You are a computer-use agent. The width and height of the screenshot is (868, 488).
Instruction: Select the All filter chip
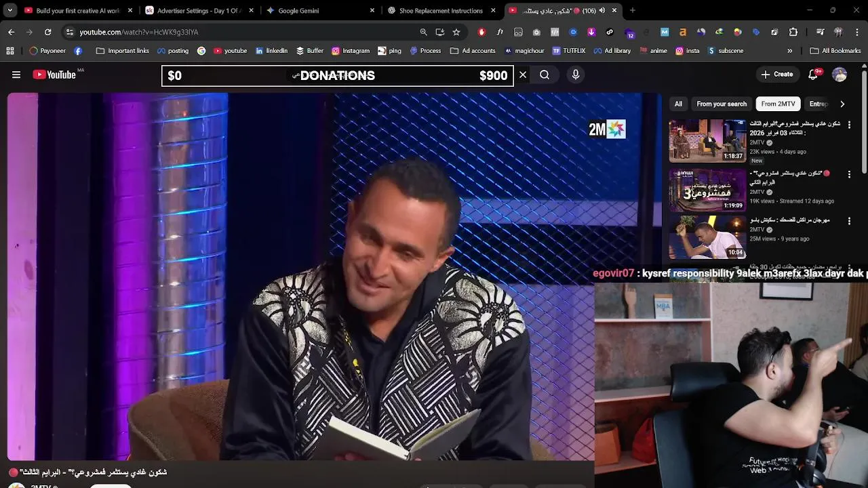pos(678,104)
